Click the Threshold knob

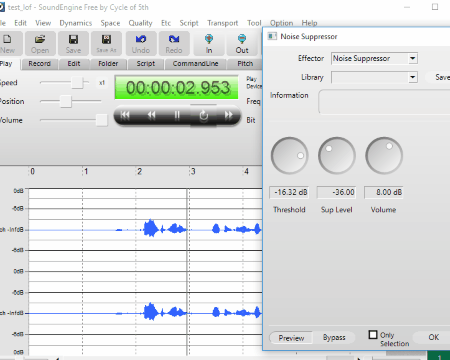tap(289, 156)
